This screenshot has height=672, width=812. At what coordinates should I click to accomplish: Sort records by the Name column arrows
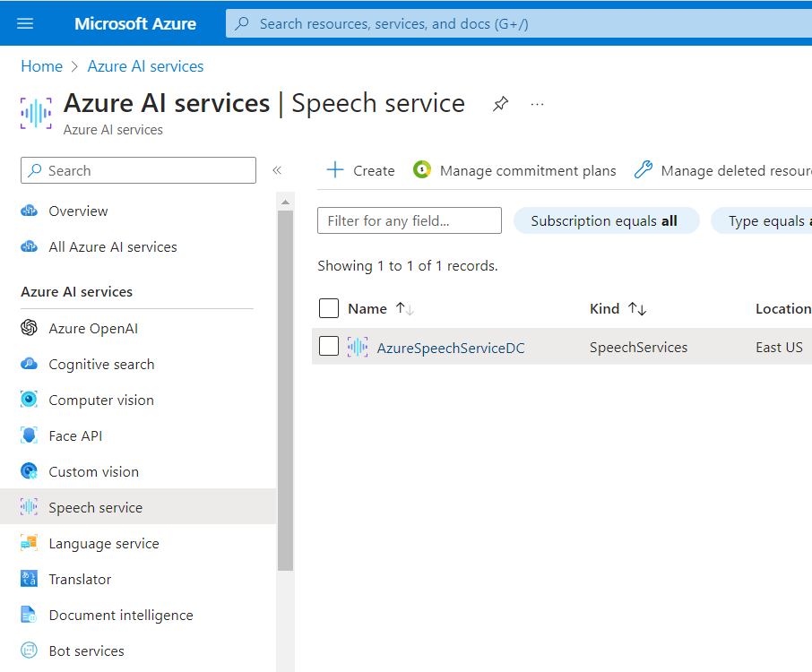405,308
